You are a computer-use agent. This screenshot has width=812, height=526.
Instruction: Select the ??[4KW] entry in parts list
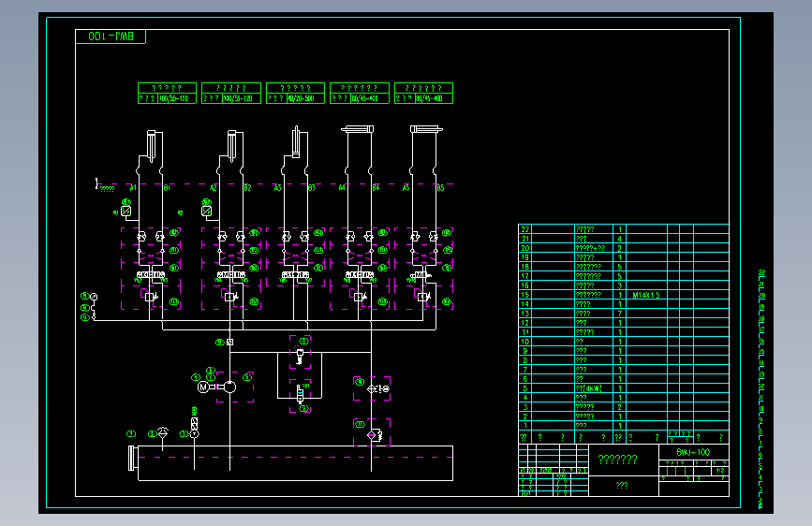pos(589,388)
